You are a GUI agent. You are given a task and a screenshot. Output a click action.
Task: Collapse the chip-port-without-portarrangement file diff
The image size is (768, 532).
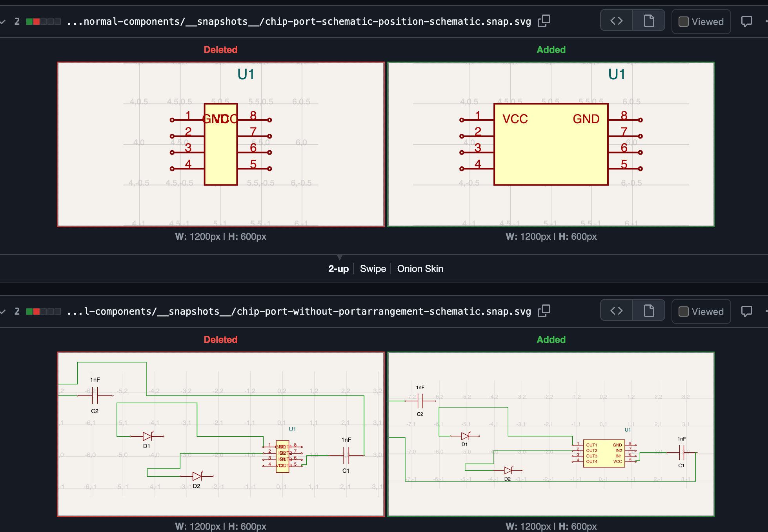point(3,312)
